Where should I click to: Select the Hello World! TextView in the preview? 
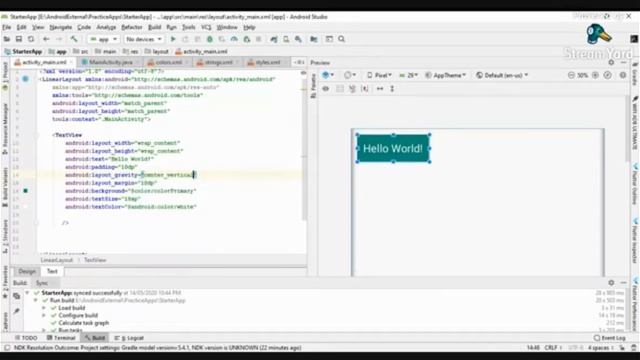(x=393, y=149)
